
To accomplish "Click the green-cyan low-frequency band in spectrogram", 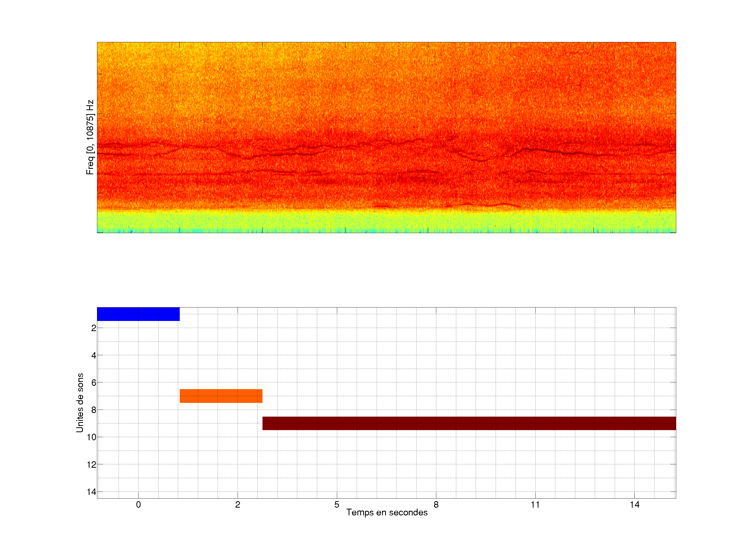I will [x=386, y=221].
